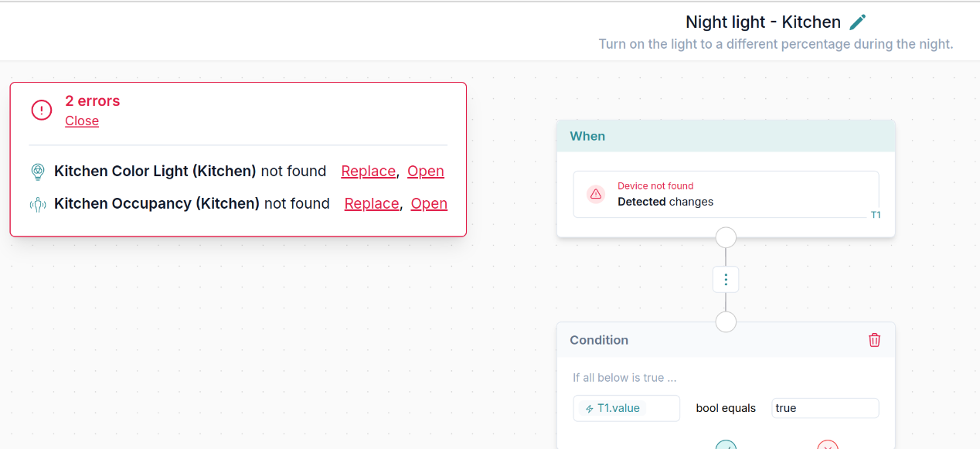This screenshot has width=980, height=449.
Task: Click the Night light - Kitchen title
Action: pyautogui.click(x=763, y=22)
